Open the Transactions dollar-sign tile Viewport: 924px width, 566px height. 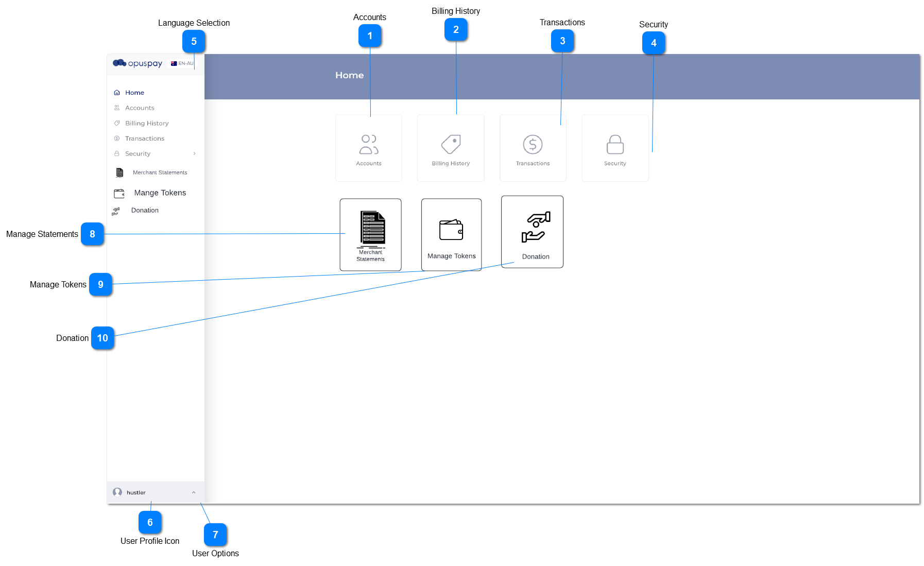533,148
